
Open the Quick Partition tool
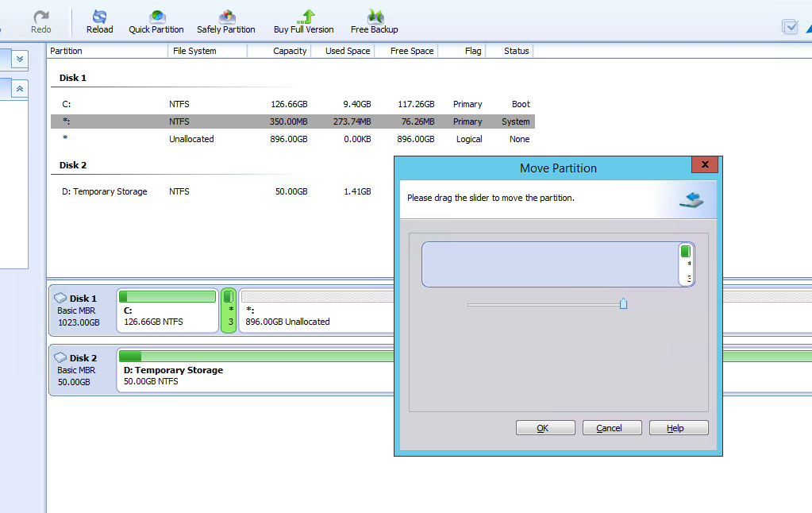pyautogui.click(x=156, y=16)
